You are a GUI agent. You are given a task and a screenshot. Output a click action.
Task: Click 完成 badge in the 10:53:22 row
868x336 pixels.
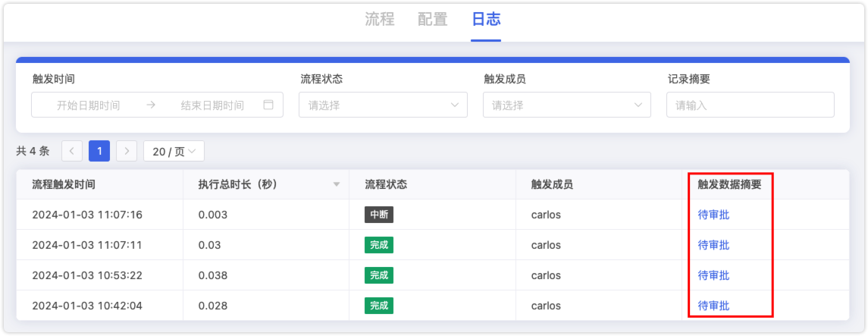[x=378, y=275]
